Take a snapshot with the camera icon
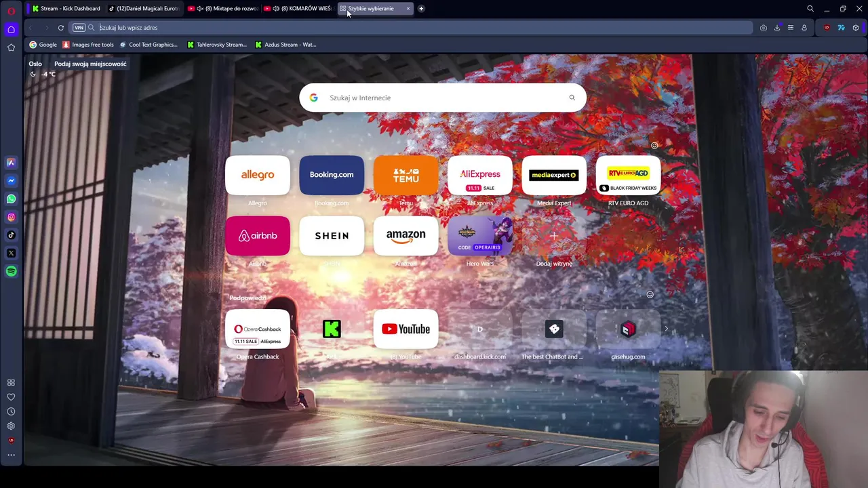 764,28
